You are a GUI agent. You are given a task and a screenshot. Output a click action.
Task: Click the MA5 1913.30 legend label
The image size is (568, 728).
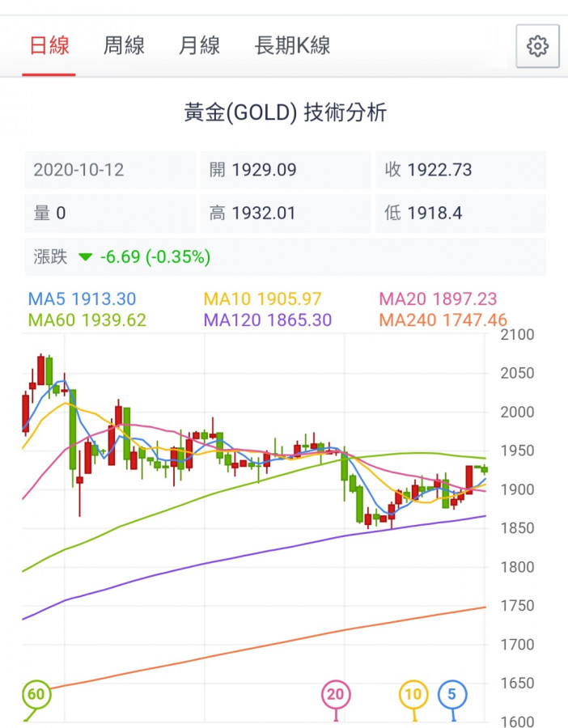(x=82, y=299)
